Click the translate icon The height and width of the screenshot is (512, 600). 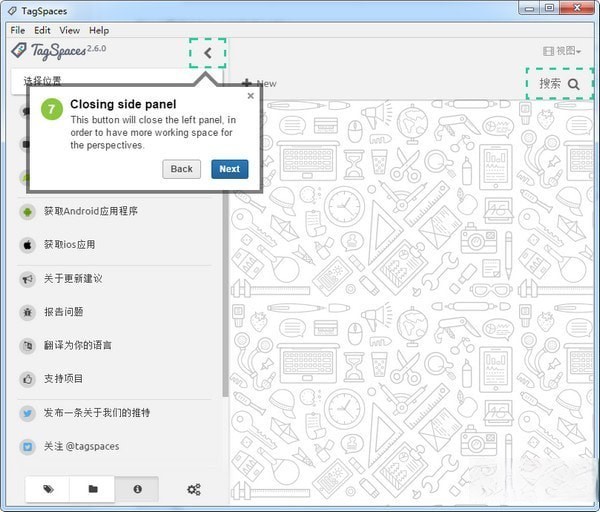[28, 346]
